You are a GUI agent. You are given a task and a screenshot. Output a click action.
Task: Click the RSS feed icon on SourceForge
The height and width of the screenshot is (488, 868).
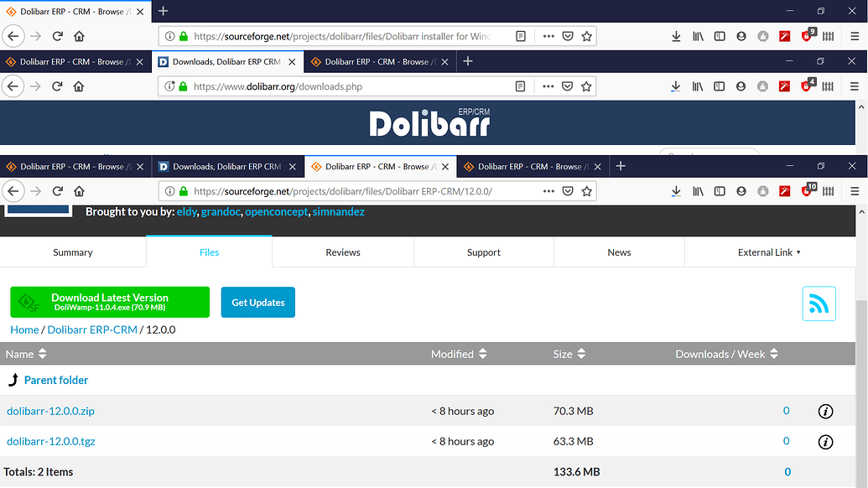click(819, 304)
